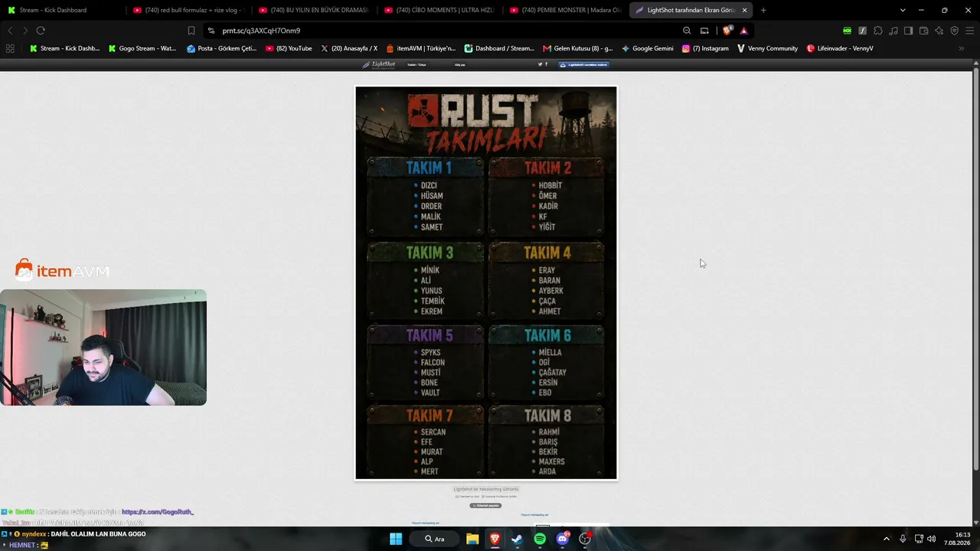Click the microphone icon in system tray
This screenshot has width=980, height=551.
(903, 539)
